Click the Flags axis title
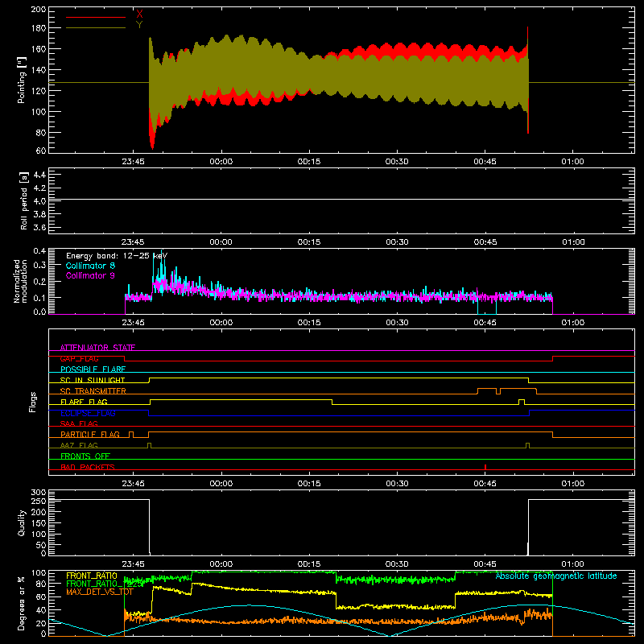This screenshot has width=644, height=644. pos(33,402)
